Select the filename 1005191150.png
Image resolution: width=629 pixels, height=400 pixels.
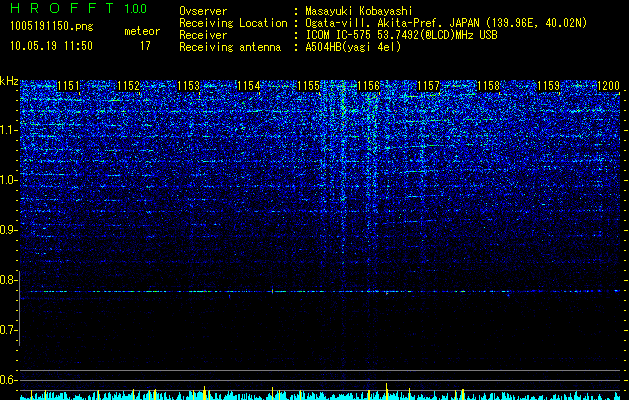click(x=52, y=27)
